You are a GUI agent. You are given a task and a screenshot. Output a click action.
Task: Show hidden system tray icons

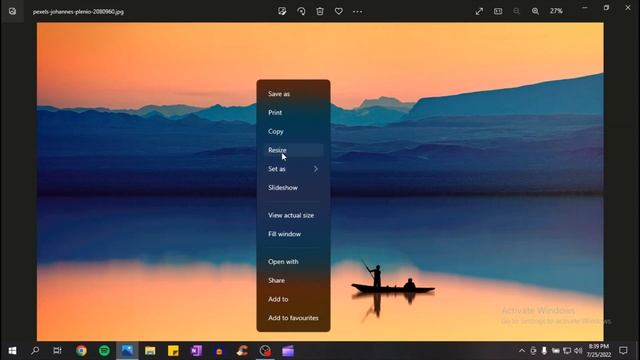pyautogui.click(x=522, y=351)
